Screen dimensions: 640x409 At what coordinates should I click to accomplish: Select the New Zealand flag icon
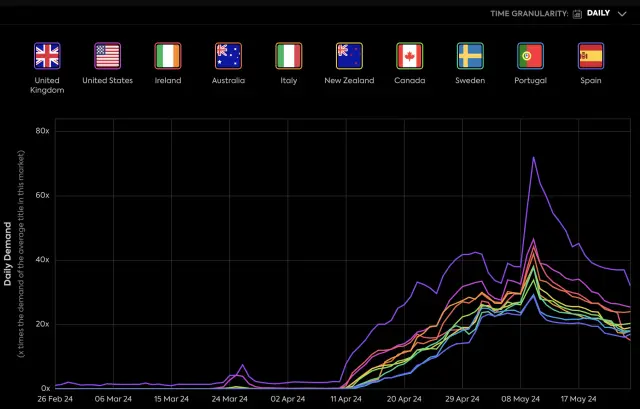(349, 55)
